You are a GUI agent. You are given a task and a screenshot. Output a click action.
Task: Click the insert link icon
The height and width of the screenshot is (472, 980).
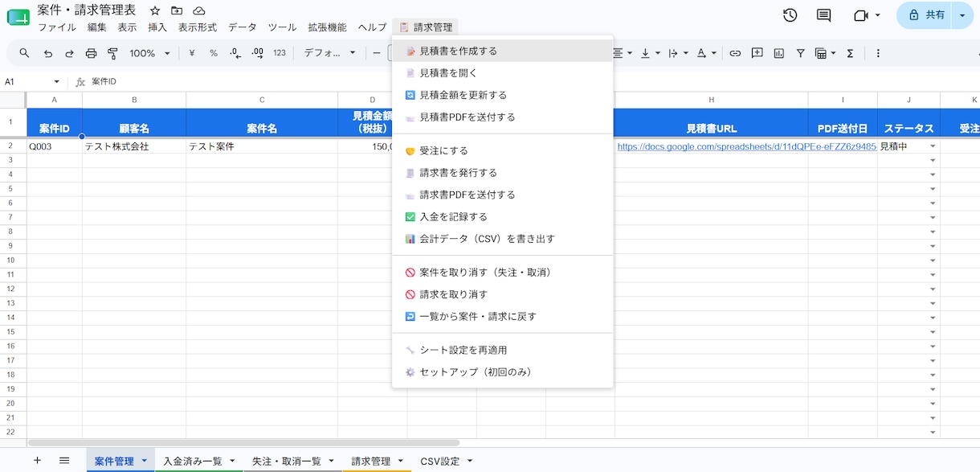tap(734, 53)
